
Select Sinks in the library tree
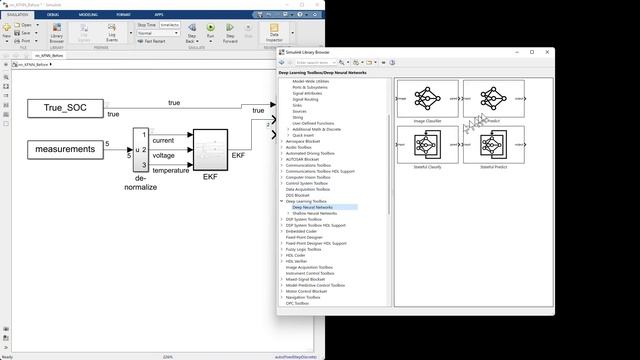[x=297, y=105]
